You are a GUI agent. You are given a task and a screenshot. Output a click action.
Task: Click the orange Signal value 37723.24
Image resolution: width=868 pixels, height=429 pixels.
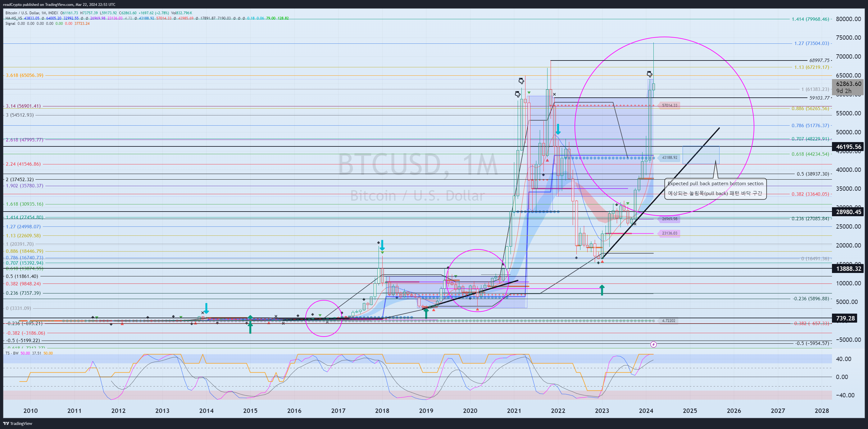click(82, 24)
